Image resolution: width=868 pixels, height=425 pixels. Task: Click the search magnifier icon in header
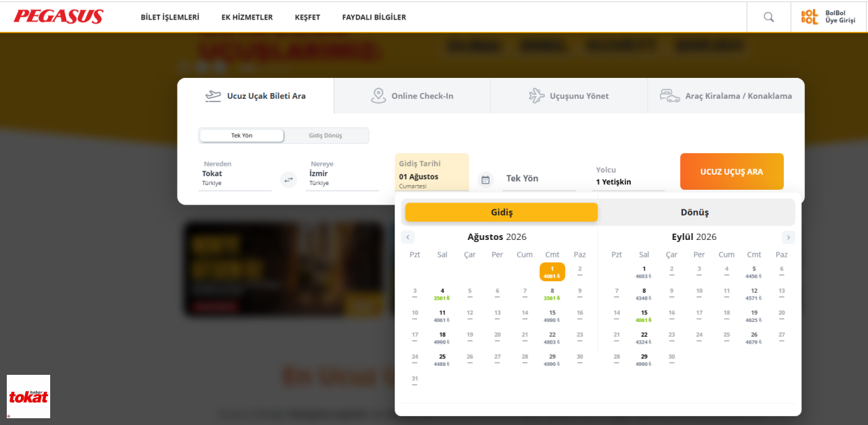tap(768, 17)
